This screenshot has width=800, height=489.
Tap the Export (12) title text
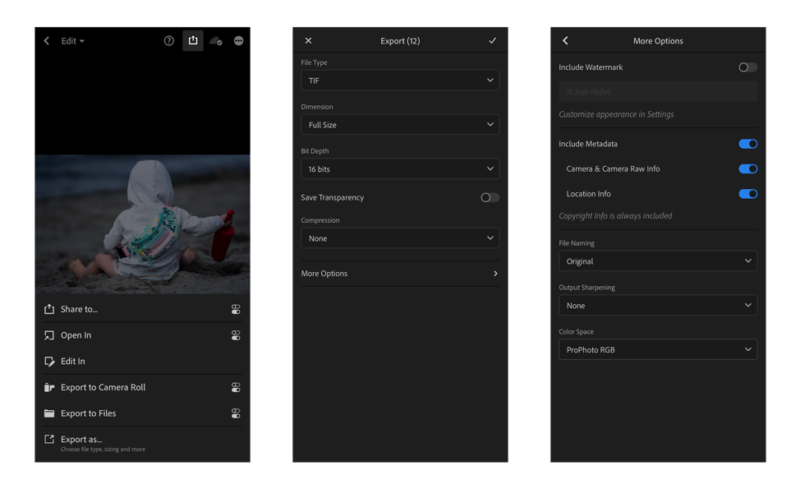pyautogui.click(x=401, y=41)
